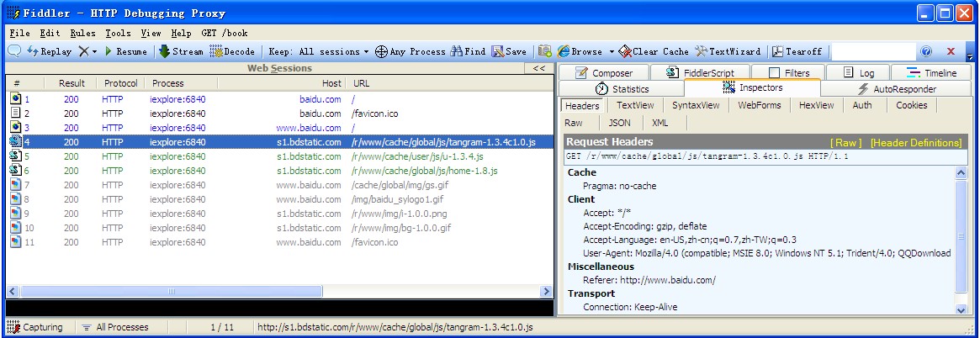
Task: Switch to the Log tab
Action: [x=859, y=73]
